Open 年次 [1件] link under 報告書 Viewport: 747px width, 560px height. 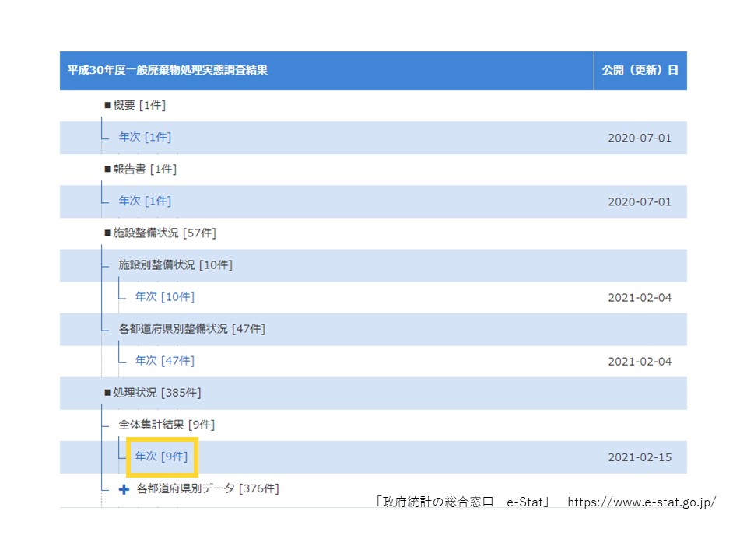pos(145,201)
